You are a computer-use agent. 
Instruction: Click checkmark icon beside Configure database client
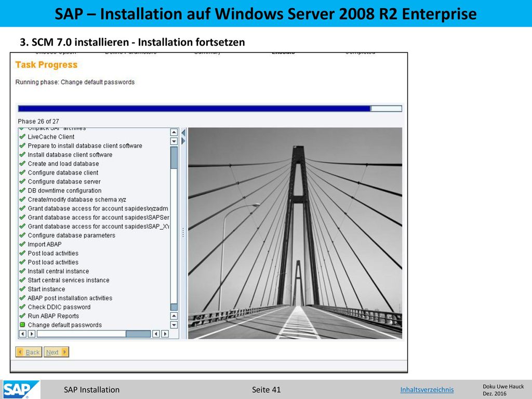click(x=22, y=172)
